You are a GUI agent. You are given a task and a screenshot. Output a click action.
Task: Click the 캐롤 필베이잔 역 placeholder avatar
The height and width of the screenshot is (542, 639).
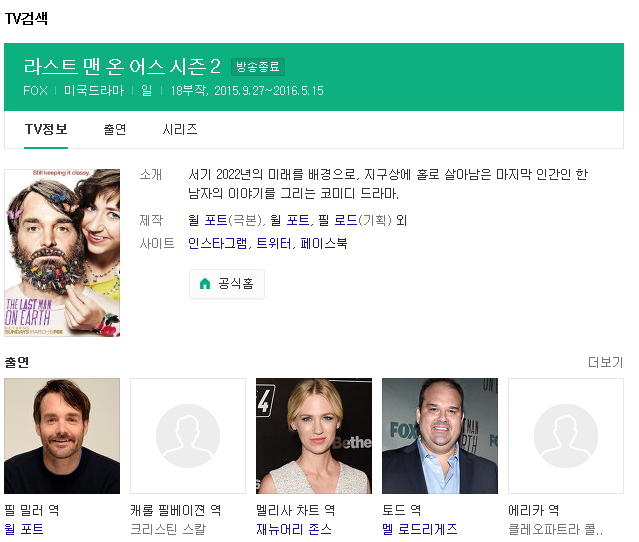pyautogui.click(x=188, y=436)
